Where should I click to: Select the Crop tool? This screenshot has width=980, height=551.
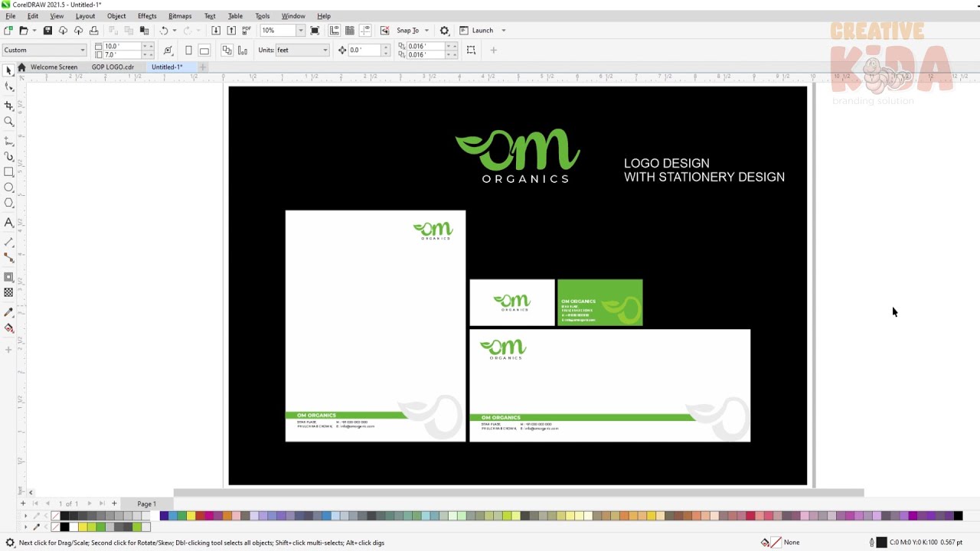pyautogui.click(x=8, y=105)
